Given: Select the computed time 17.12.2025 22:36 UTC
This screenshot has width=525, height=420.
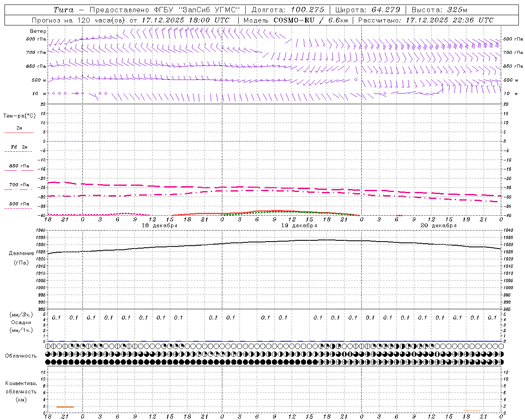Looking at the screenshot, I should (x=450, y=20).
